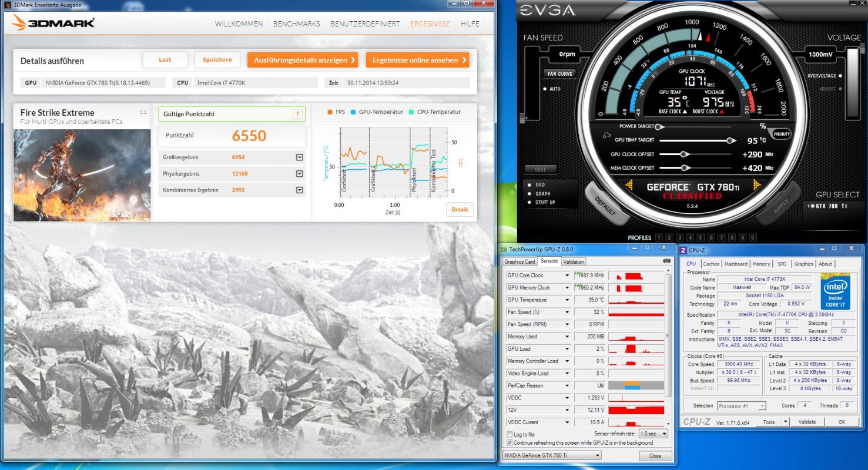
Task: Open chart Details button in 3DMark
Action: tap(460, 210)
